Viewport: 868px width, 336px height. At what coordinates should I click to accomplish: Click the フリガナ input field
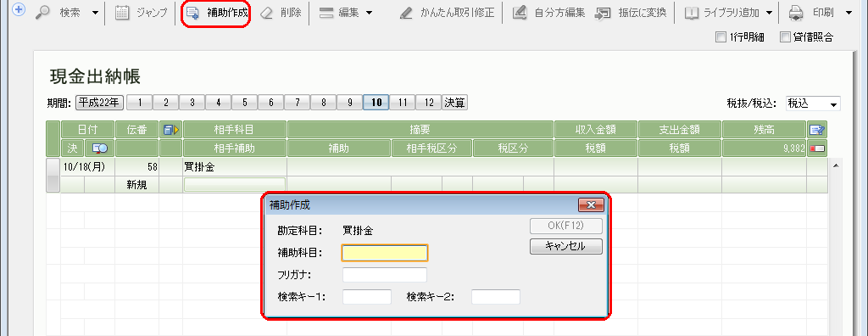tap(385, 275)
